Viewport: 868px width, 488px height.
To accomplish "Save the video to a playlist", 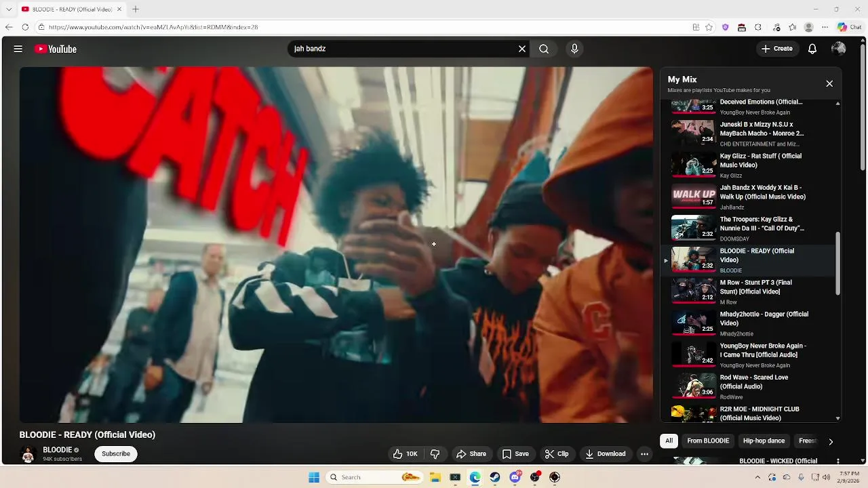I will (515, 454).
